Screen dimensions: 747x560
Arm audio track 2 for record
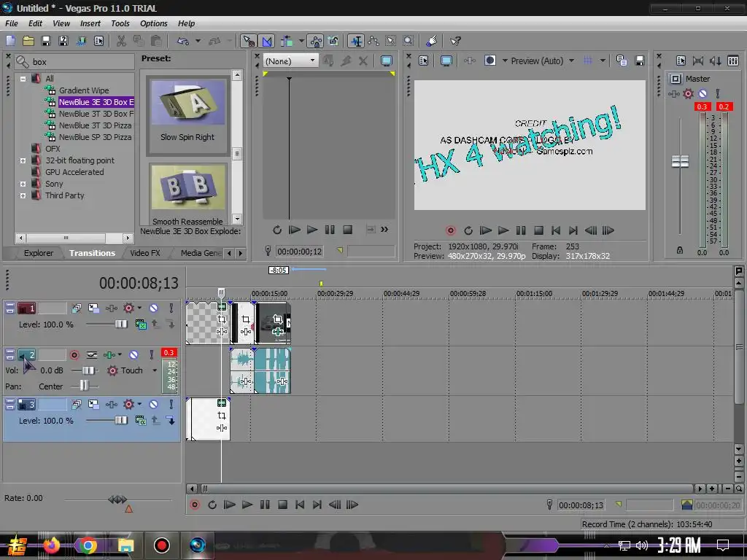[74, 355]
